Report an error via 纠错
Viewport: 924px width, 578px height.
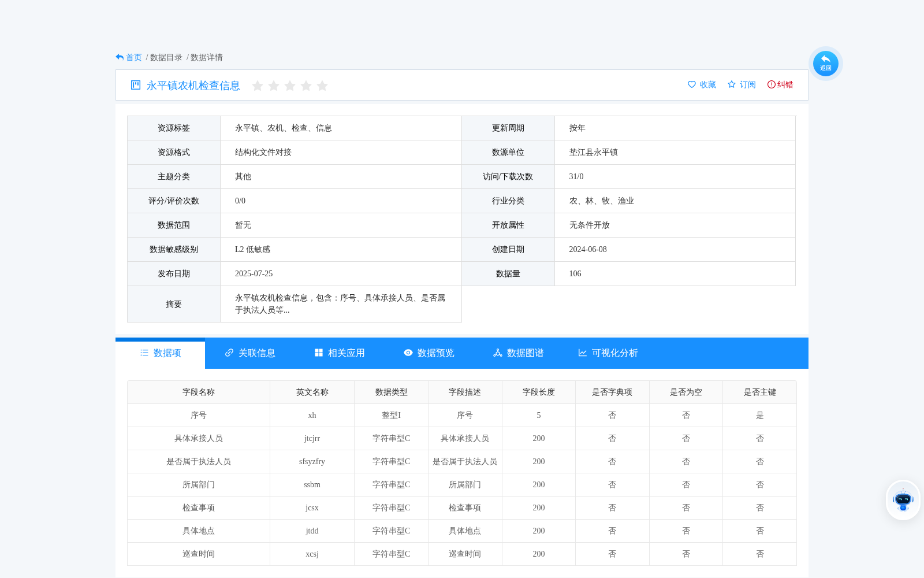(780, 84)
